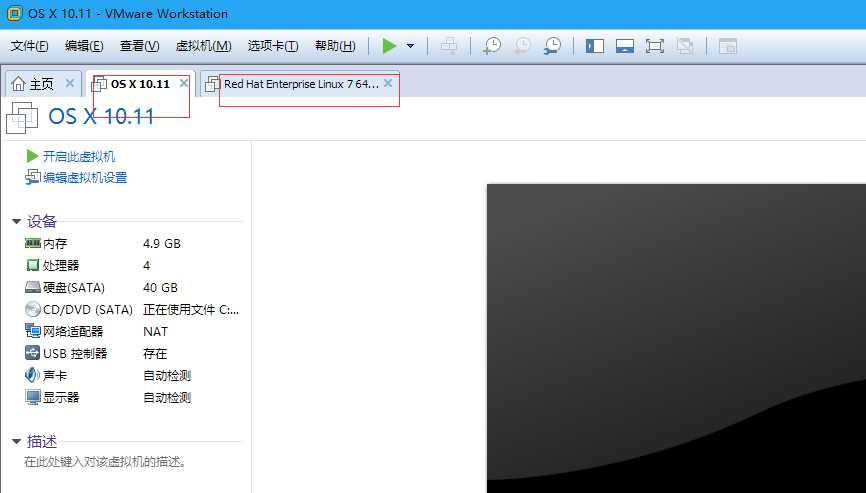Click the 硬盘(SATA) hard disk row
The width and height of the screenshot is (866, 493).
coord(133,288)
